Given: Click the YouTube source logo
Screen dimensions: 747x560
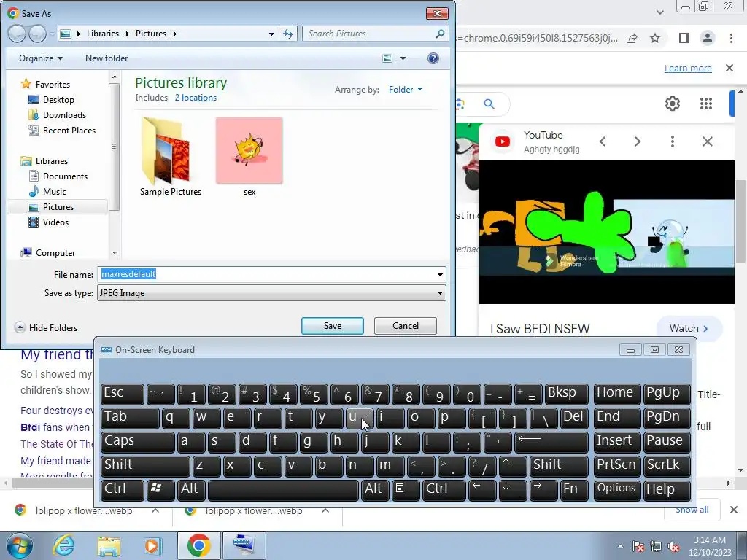Looking at the screenshot, I should click(503, 141).
